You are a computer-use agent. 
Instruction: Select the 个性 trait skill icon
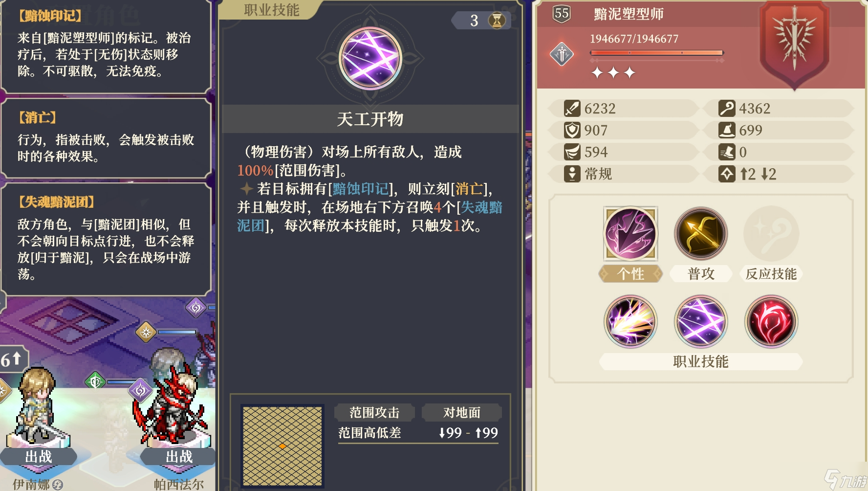(631, 233)
